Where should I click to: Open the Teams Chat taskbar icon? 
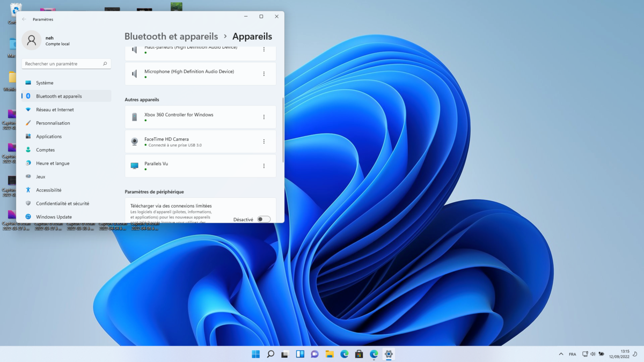(x=314, y=354)
